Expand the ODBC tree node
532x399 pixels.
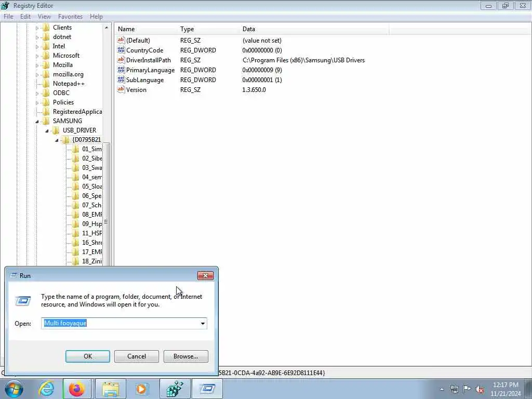point(37,94)
